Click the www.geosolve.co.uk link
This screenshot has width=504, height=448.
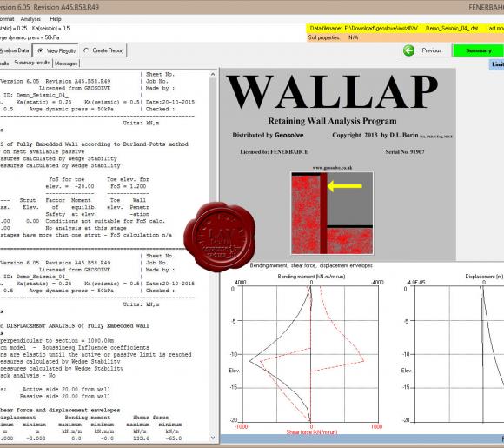pos(332,168)
